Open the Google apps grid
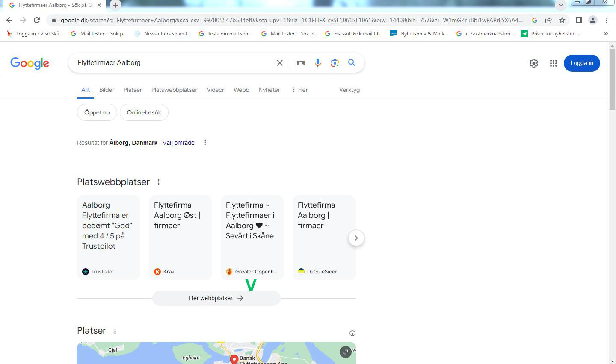The height and width of the screenshot is (364, 616). (x=554, y=63)
